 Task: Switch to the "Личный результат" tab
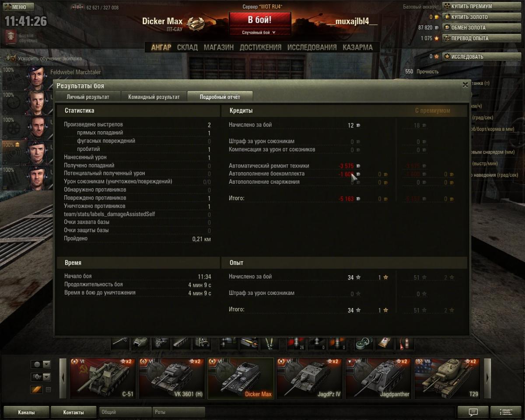pyautogui.click(x=87, y=97)
